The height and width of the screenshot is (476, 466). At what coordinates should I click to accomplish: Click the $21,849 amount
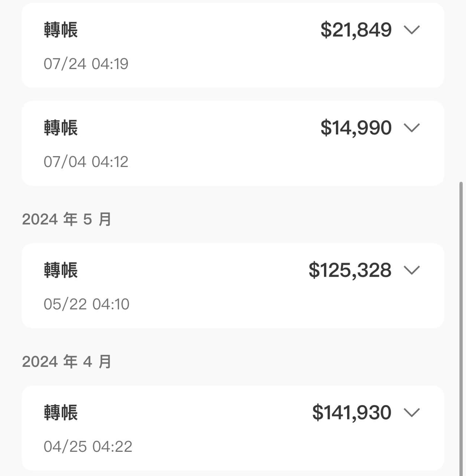(x=356, y=30)
